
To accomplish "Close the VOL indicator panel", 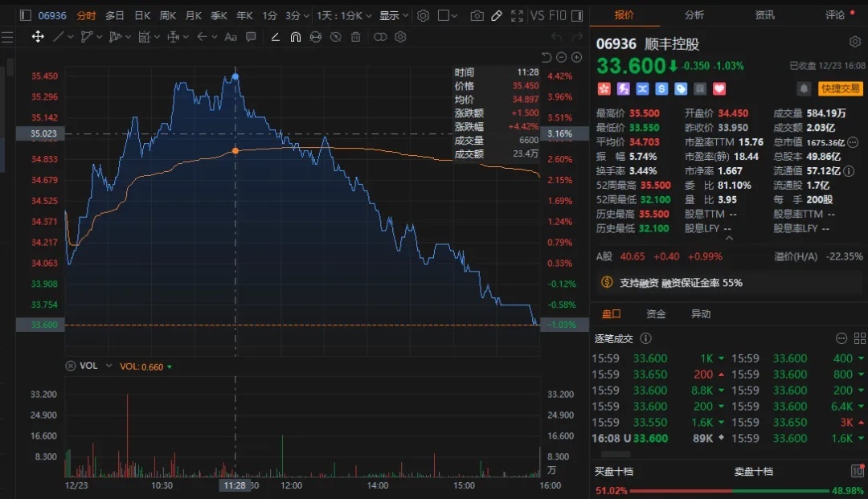I will pyautogui.click(x=71, y=366).
